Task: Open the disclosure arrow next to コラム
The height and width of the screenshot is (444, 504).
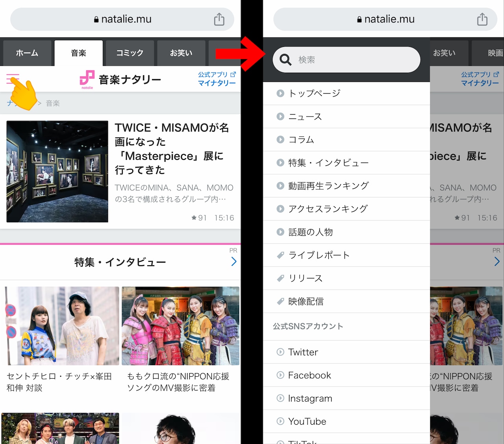Action: (x=280, y=140)
